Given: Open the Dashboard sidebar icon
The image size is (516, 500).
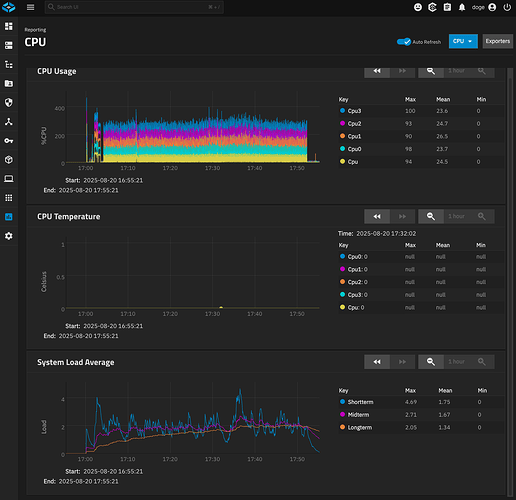Looking at the screenshot, I should click(x=9, y=26).
